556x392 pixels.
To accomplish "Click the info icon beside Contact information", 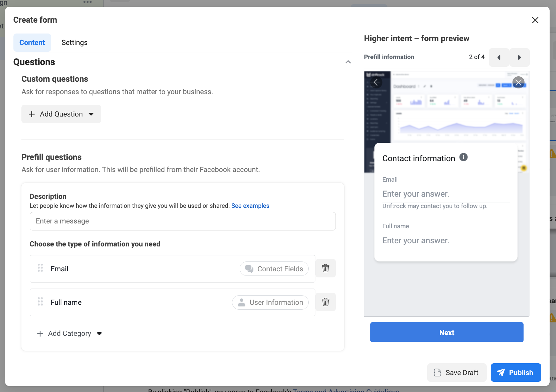I will coord(464,157).
